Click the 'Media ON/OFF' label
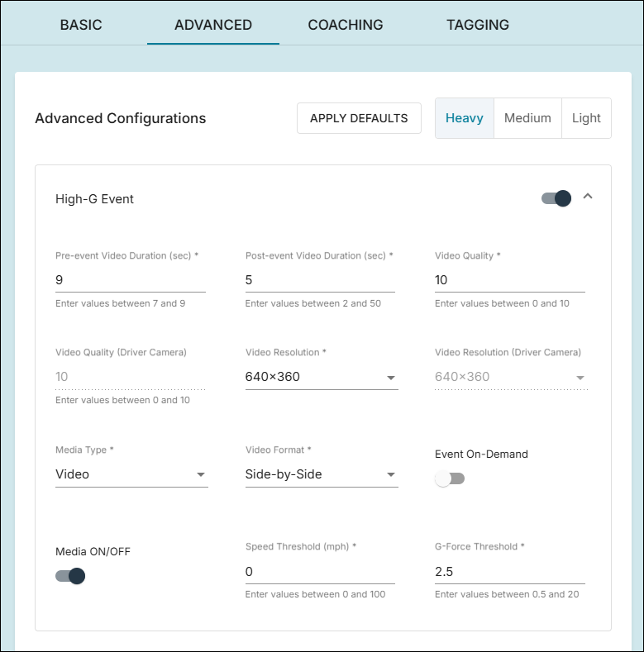The image size is (644, 652). click(93, 552)
